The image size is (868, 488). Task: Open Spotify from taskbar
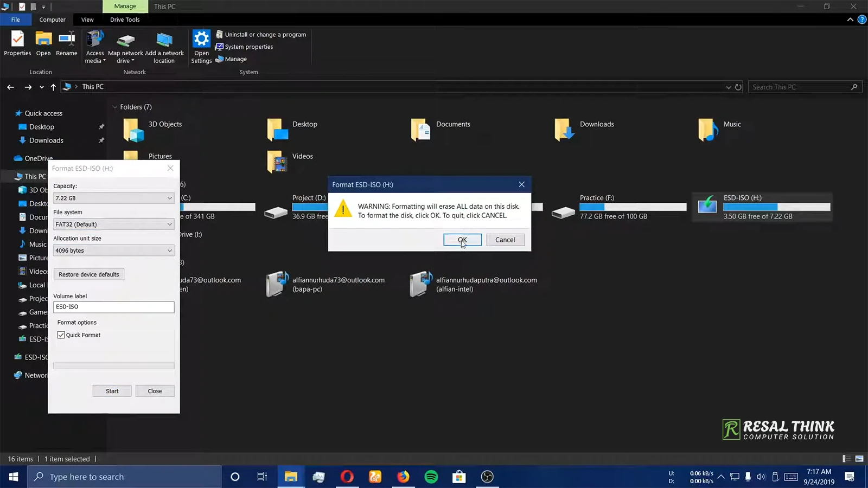431,477
